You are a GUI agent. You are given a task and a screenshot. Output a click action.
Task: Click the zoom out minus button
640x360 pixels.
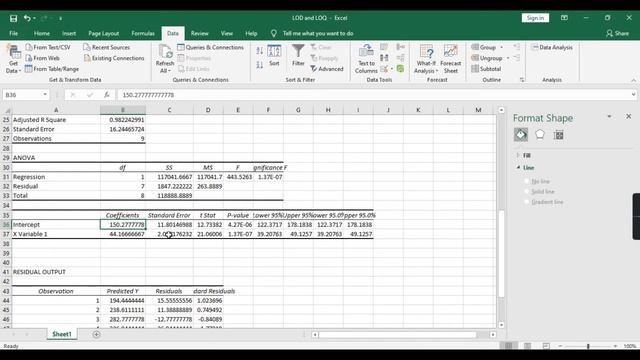(x=560, y=346)
